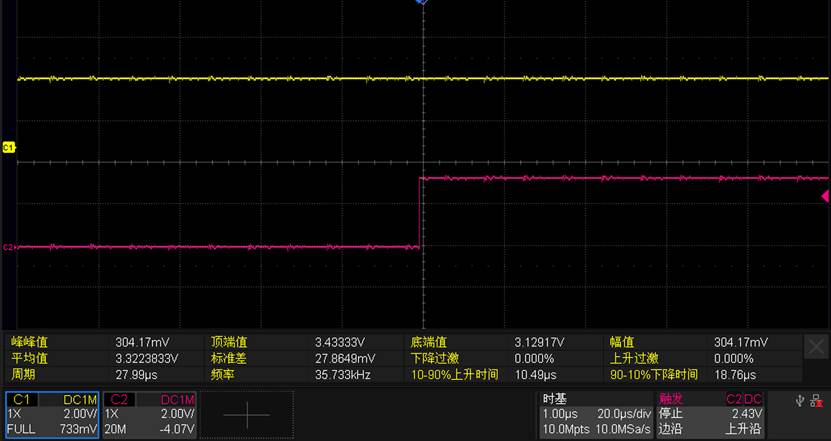Click the 20.0µs/div timebase value

624,414
